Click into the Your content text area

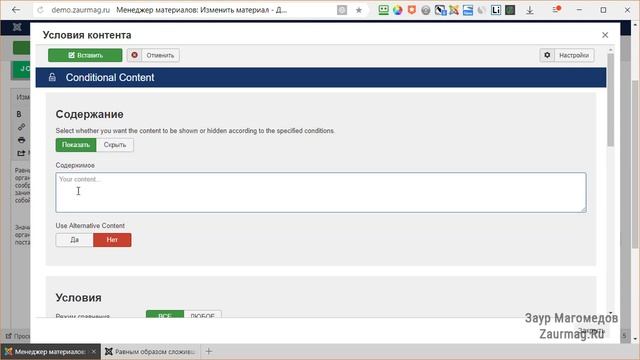(x=321, y=192)
